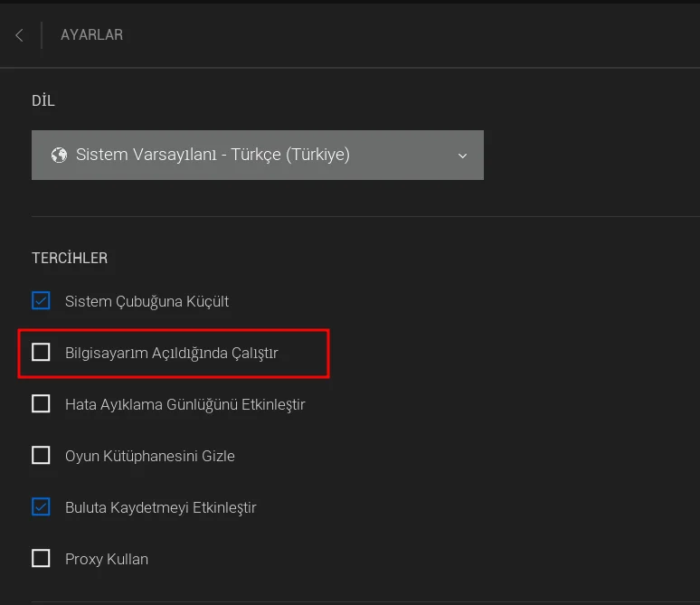Open the Sistem Varsayılanı - Türkçe dropdown

[x=257, y=155]
